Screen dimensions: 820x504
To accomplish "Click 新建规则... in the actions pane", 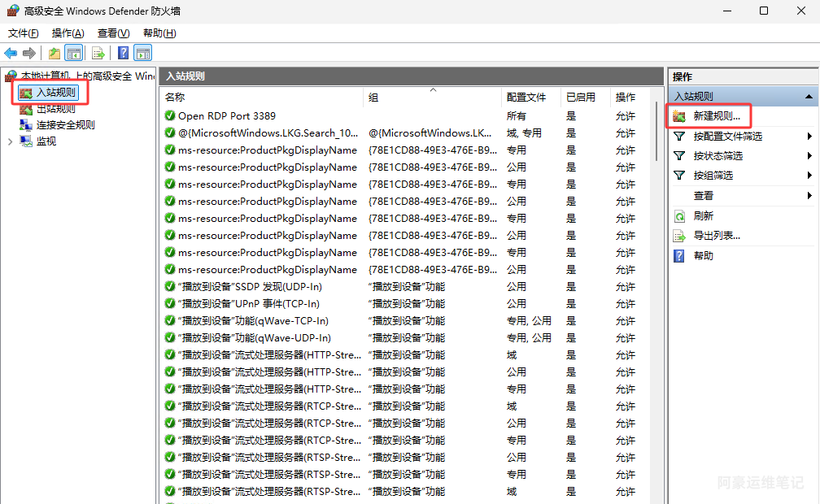I will 716,117.
